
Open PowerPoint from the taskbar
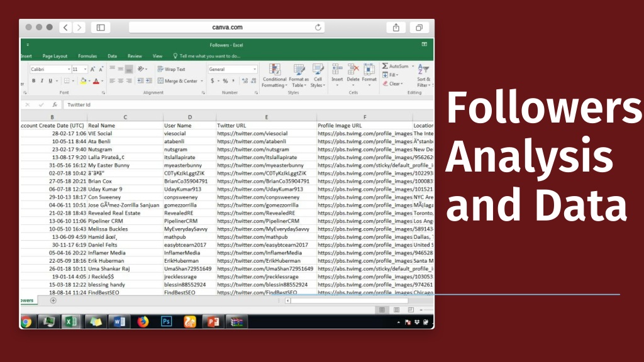coord(213,322)
